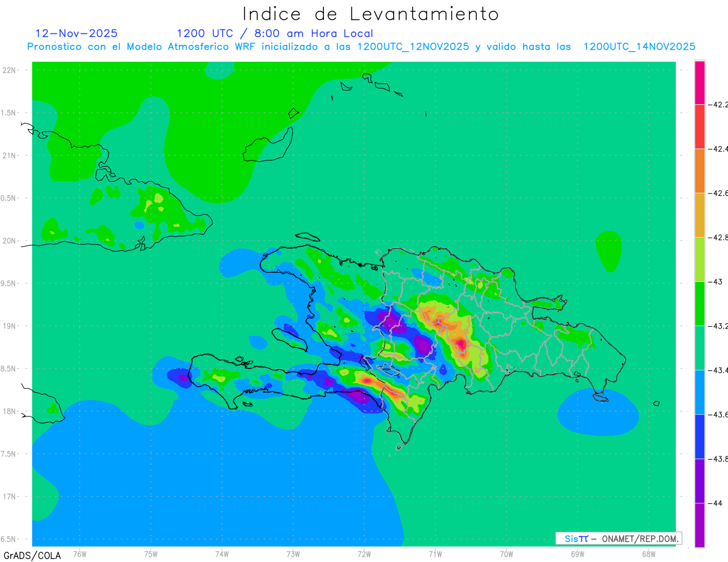Click the purple legend swatch above -44
Image resolution: width=728 pixels, height=562 pixels.
(x=699, y=481)
